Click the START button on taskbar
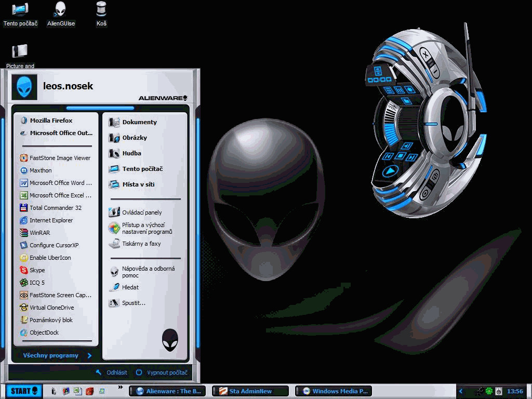Screen dimensions: 532x399 pyautogui.click(x=24, y=391)
